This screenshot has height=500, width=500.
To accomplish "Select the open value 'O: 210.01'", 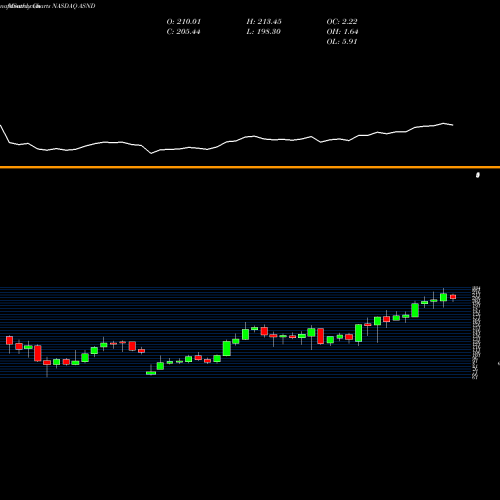I will click(184, 22).
